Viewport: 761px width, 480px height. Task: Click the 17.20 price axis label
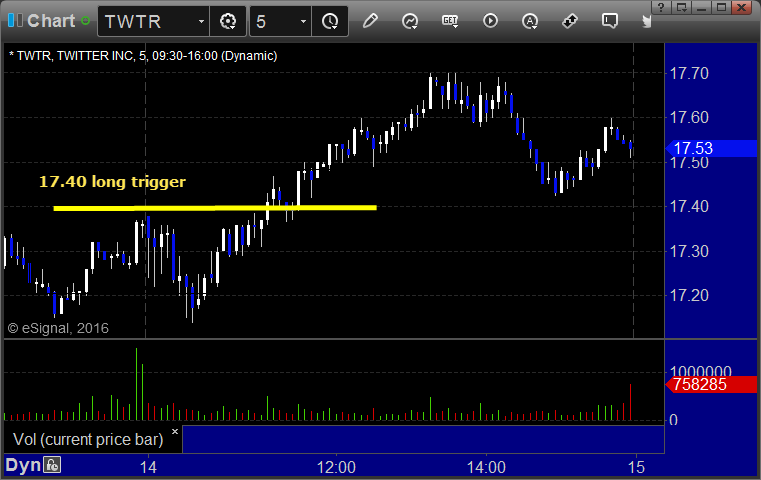pyautogui.click(x=689, y=295)
